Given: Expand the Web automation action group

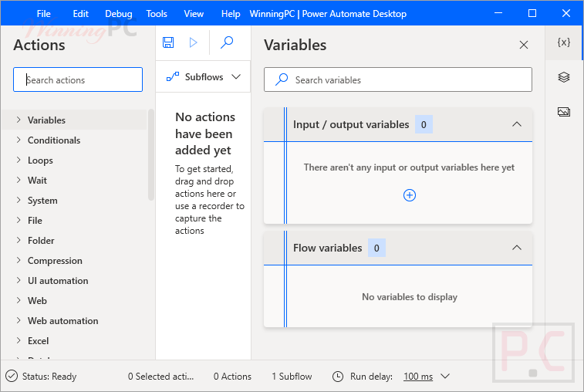Looking at the screenshot, I should [x=19, y=320].
